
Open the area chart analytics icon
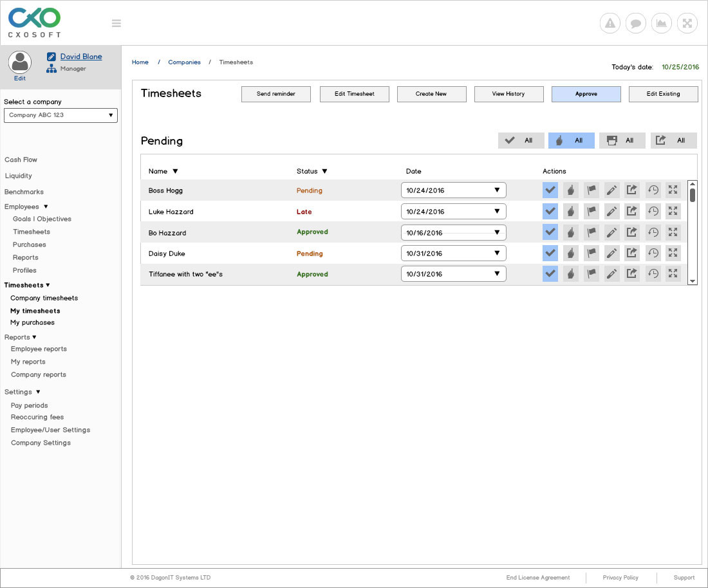pyautogui.click(x=661, y=24)
